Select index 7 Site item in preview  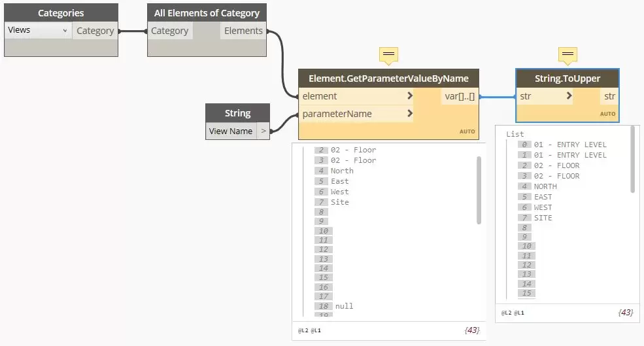click(x=339, y=202)
